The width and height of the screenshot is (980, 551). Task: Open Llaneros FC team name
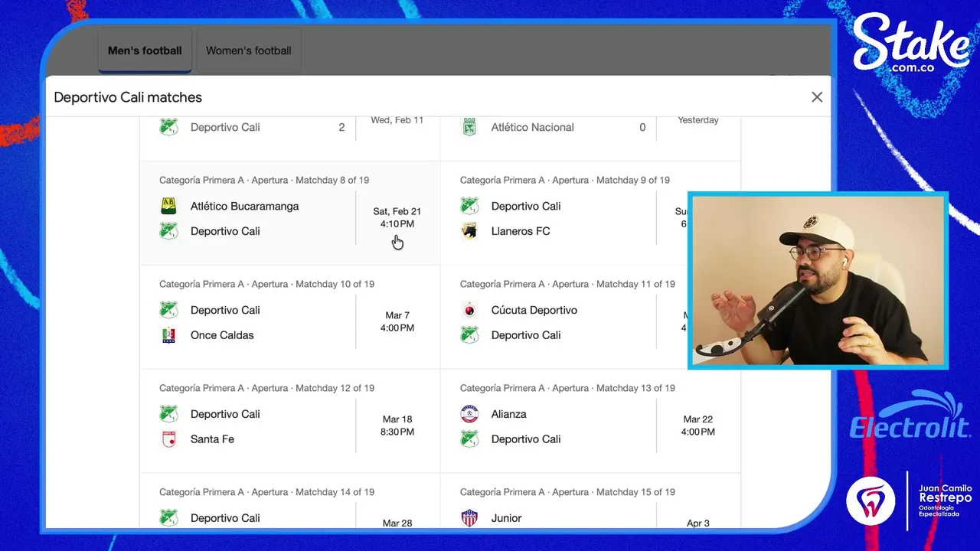(521, 231)
